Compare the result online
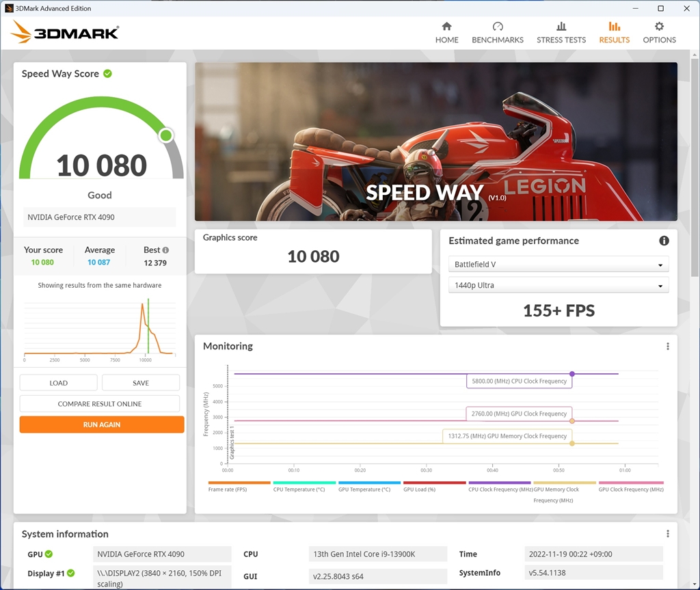Viewport: 700px width, 590px height. click(99, 403)
